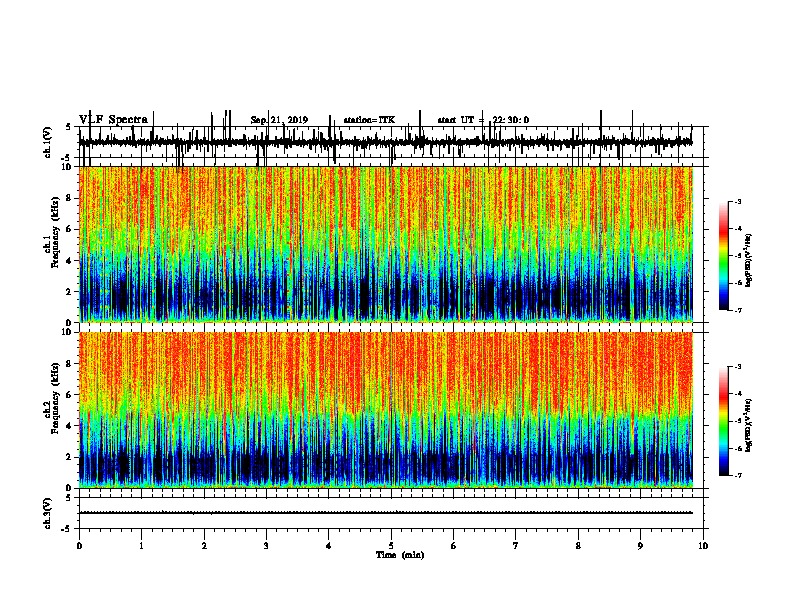Click time axis tick label "3"
Image resolution: width=792 pixels, height=612 pixels.
266,546
